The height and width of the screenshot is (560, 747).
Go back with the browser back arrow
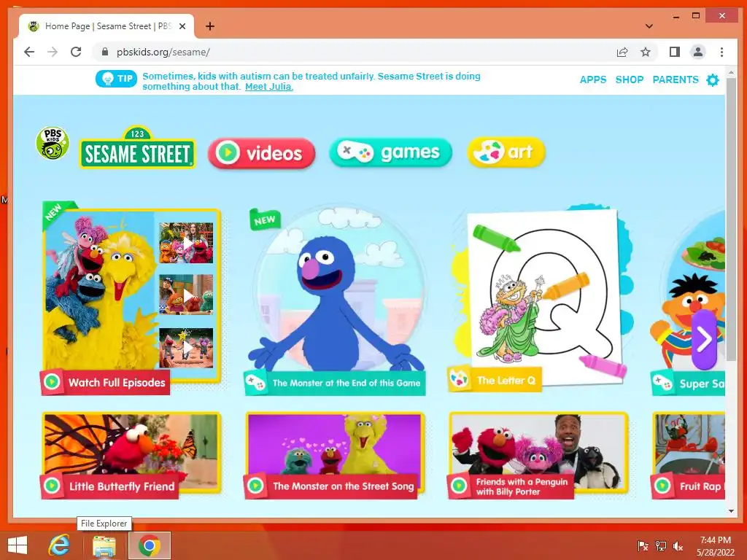coord(29,52)
